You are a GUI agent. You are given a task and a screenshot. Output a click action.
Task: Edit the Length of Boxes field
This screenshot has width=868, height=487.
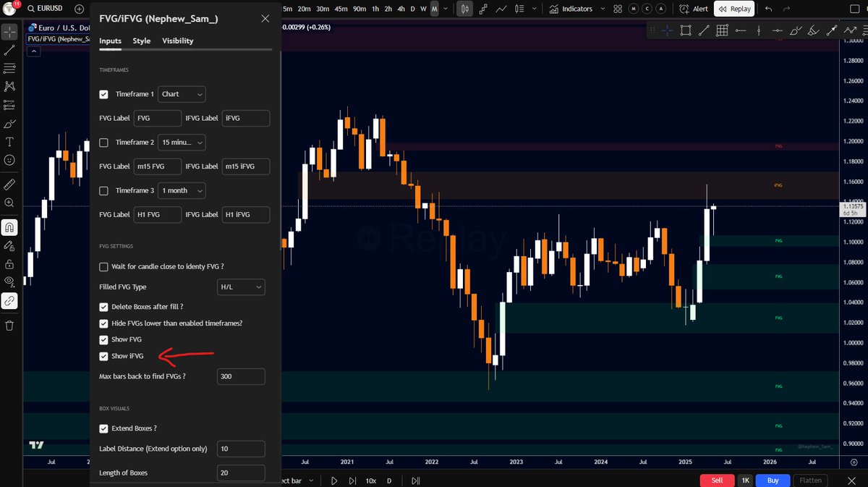coord(241,473)
